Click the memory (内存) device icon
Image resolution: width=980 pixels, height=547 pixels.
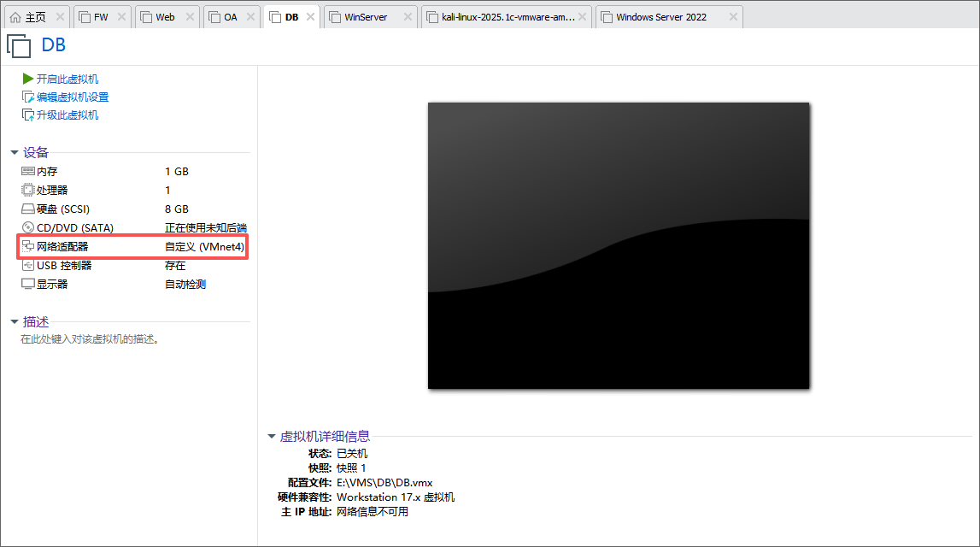point(28,171)
